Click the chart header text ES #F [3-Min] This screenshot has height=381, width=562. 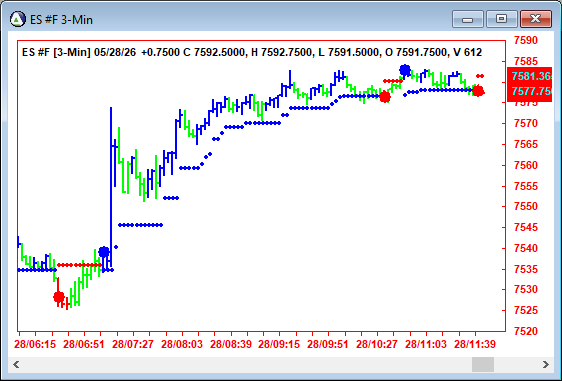tap(56, 52)
